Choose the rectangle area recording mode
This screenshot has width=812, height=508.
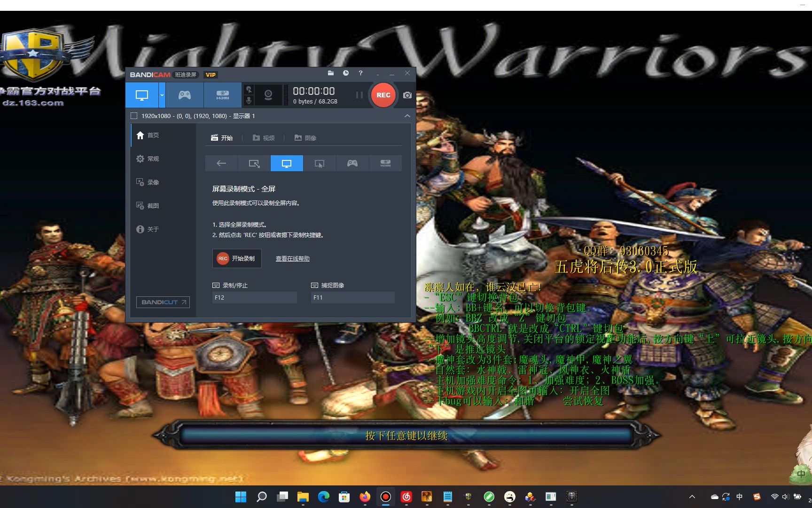point(254,163)
